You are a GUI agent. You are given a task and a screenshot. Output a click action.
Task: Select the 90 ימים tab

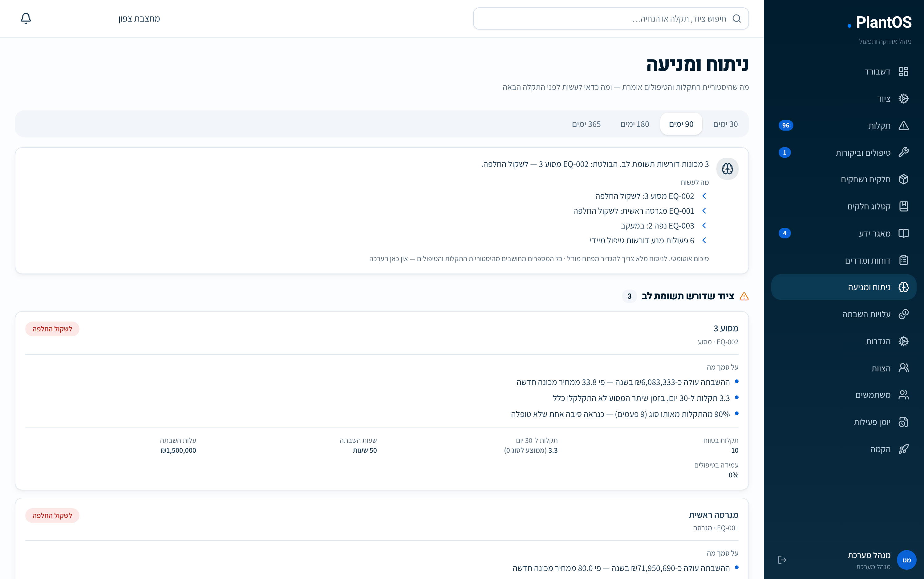(x=681, y=124)
